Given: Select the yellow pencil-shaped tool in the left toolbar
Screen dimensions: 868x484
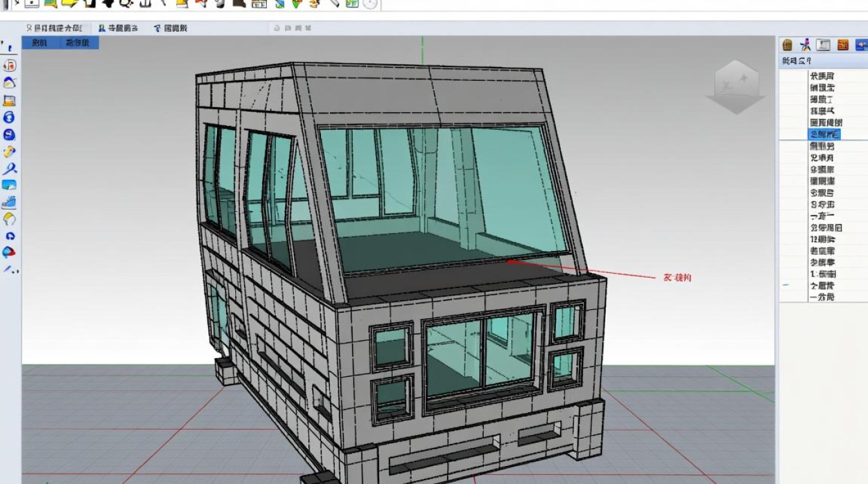Looking at the screenshot, I should point(9,152).
